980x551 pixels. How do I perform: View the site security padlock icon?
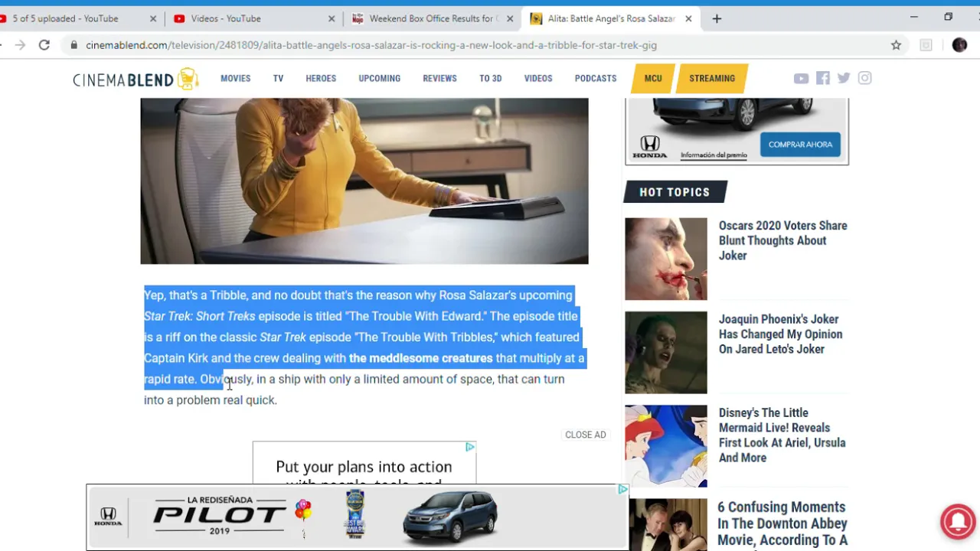[x=74, y=45]
